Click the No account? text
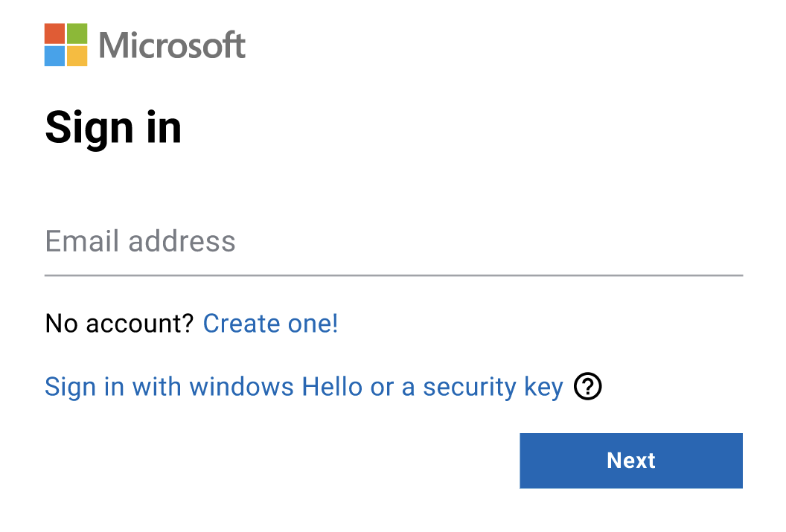The image size is (786, 532). click(119, 323)
